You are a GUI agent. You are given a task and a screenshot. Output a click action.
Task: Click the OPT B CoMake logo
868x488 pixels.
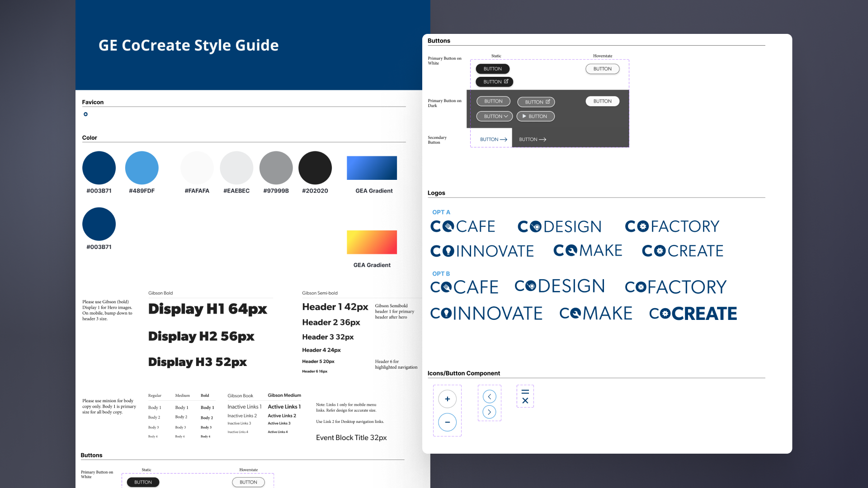point(596,313)
